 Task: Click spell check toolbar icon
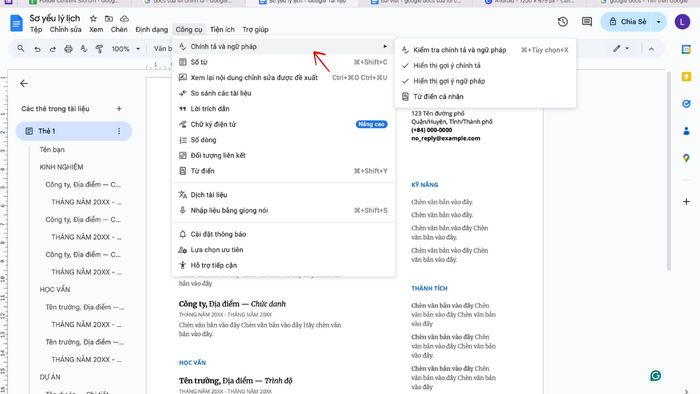tap(83, 49)
